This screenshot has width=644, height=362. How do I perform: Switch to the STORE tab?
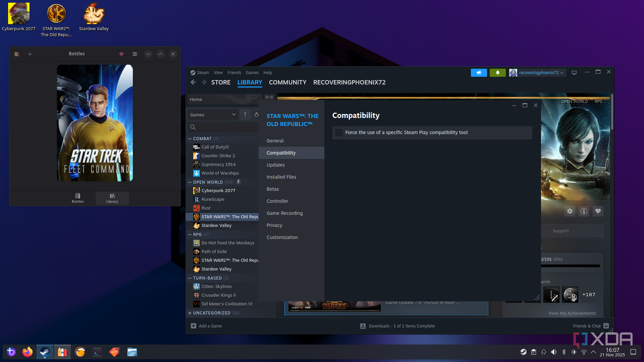pyautogui.click(x=221, y=82)
